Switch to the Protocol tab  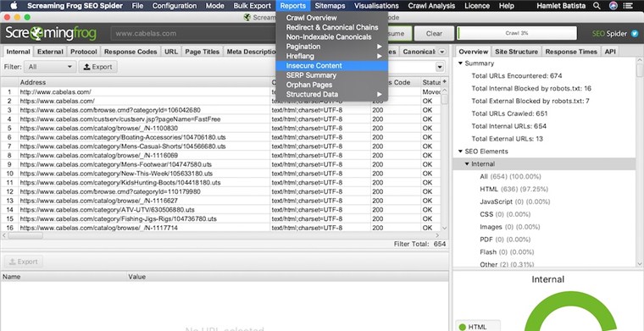[x=83, y=52]
